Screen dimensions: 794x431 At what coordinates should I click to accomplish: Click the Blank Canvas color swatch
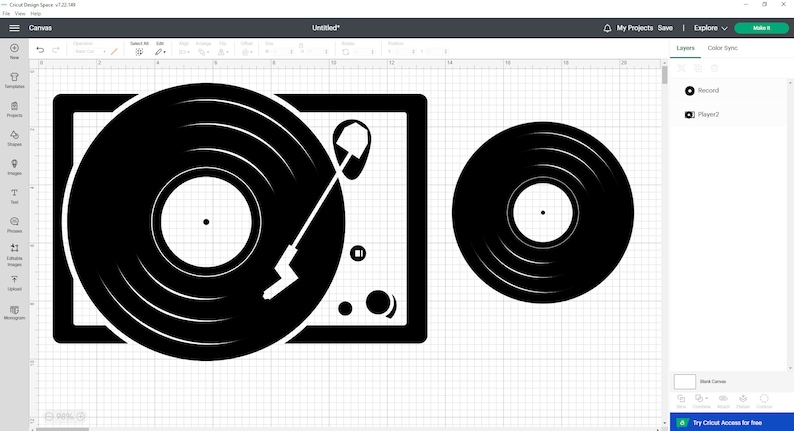point(685,381)
